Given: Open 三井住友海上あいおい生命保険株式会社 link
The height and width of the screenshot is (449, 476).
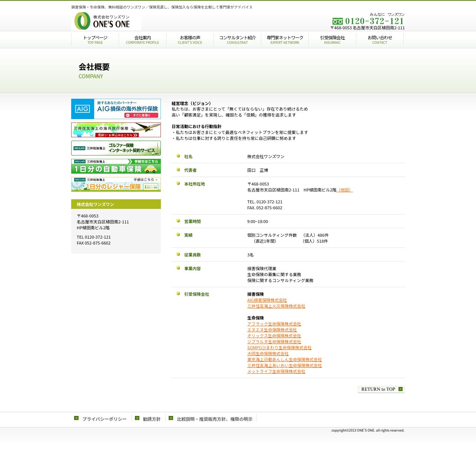Looking at the screenshot, I should 284,366.
